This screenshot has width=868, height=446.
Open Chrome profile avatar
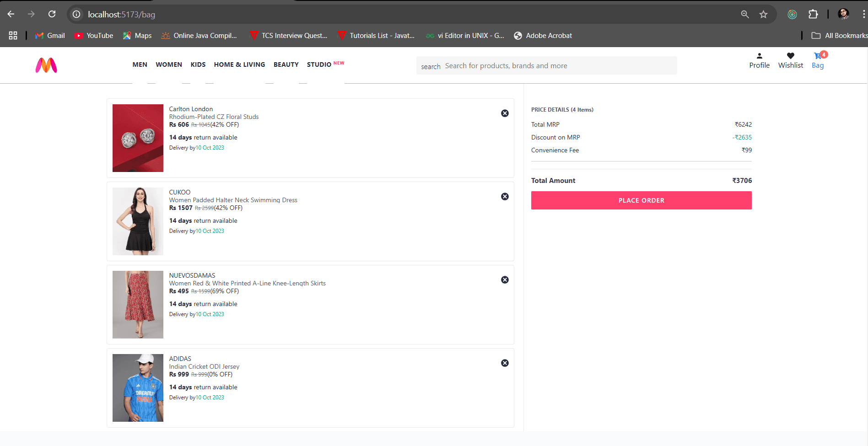[x=843, y=14]
